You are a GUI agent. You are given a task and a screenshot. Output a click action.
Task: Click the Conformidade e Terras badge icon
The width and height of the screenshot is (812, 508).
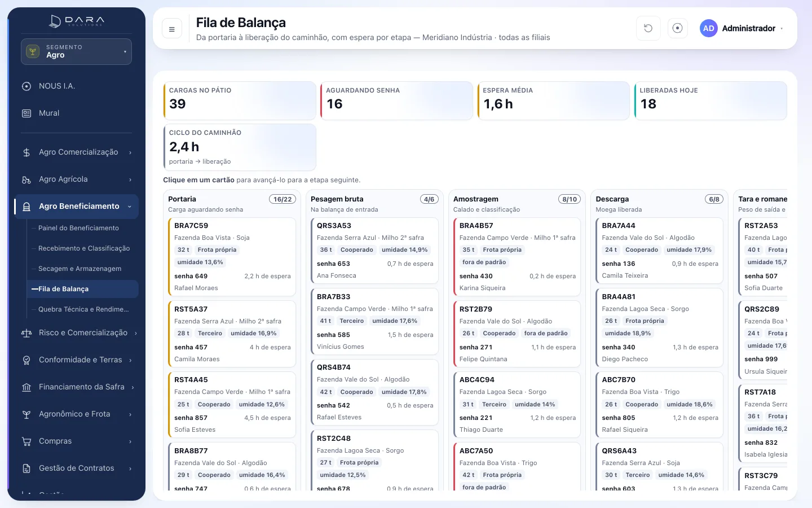27,360
